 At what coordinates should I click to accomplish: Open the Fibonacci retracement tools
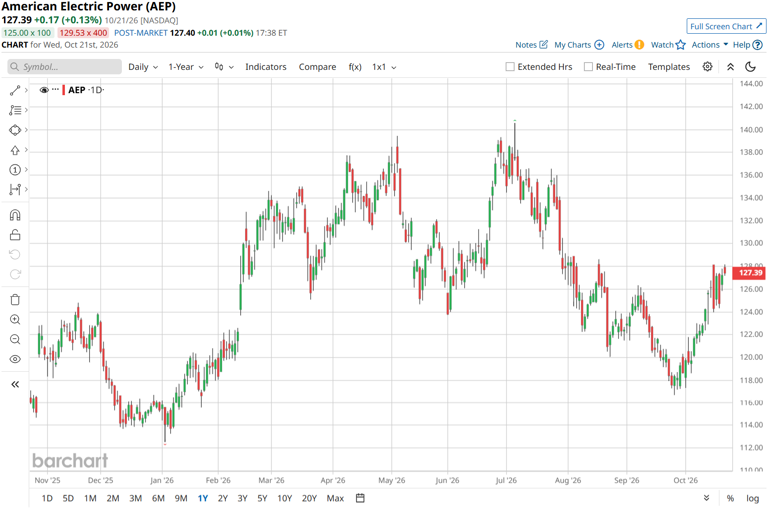(x=15, y=110)
